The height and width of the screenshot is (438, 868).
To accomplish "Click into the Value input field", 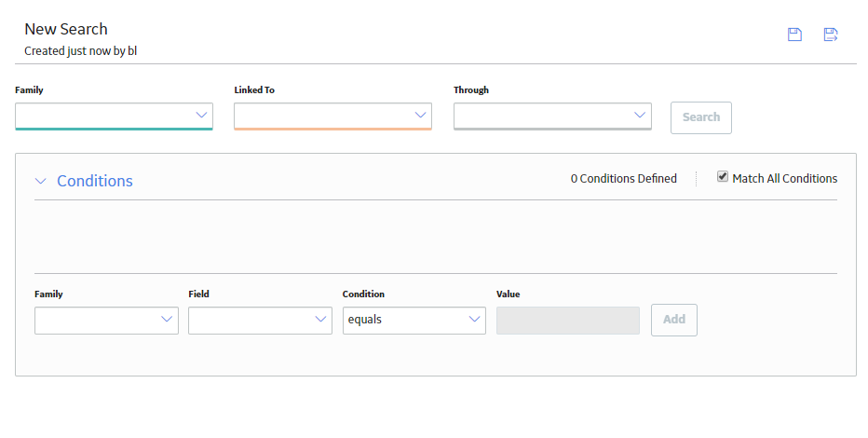I will [568, 320].
